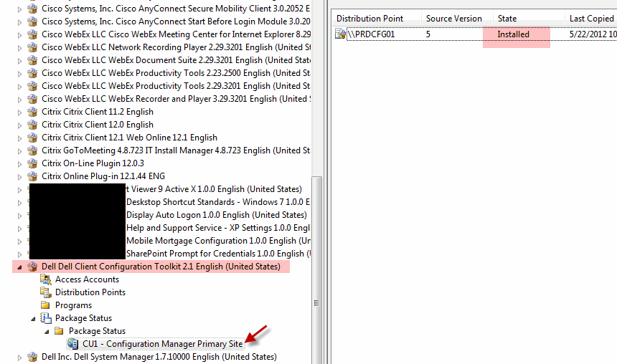
Task: Expand Cisco WebEx Network Recording Player package
Action: click(x=19, y=48)
